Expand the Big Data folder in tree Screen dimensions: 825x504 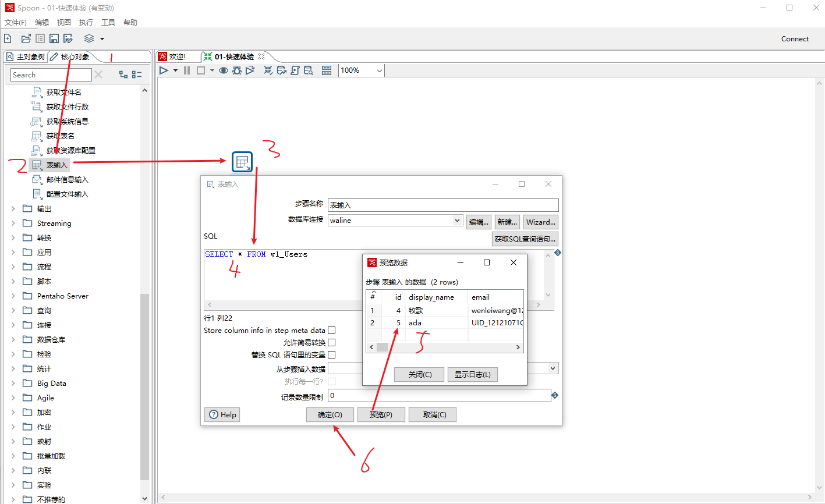click(x=13, y=384)
